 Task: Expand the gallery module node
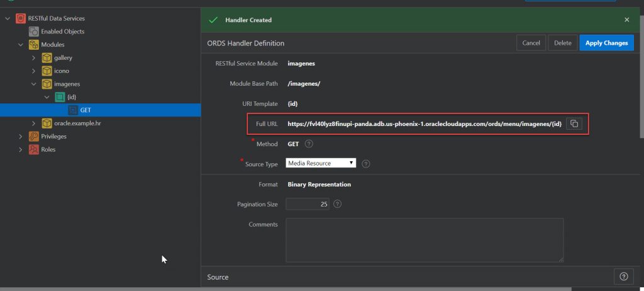(x=34, y=58)
